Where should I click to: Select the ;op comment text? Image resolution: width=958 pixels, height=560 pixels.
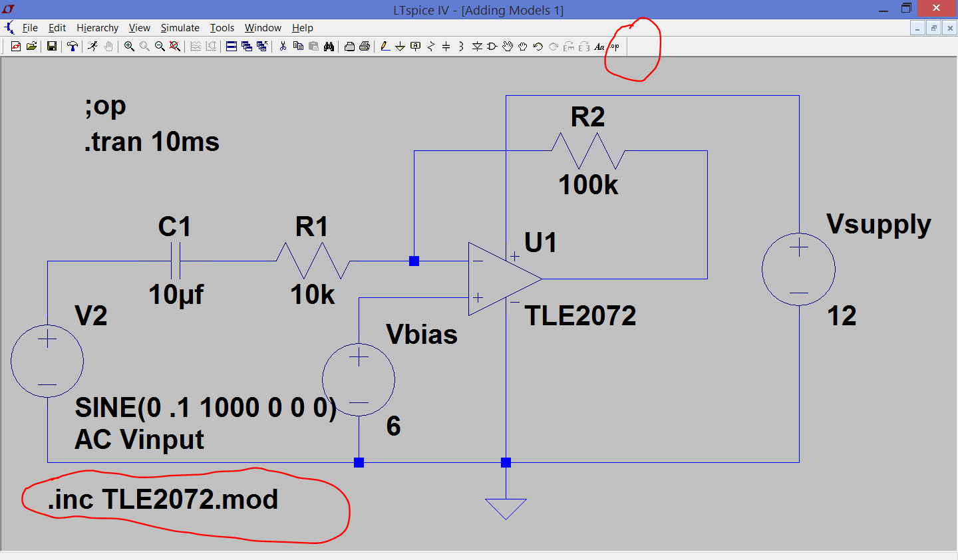tap(105, 106)
